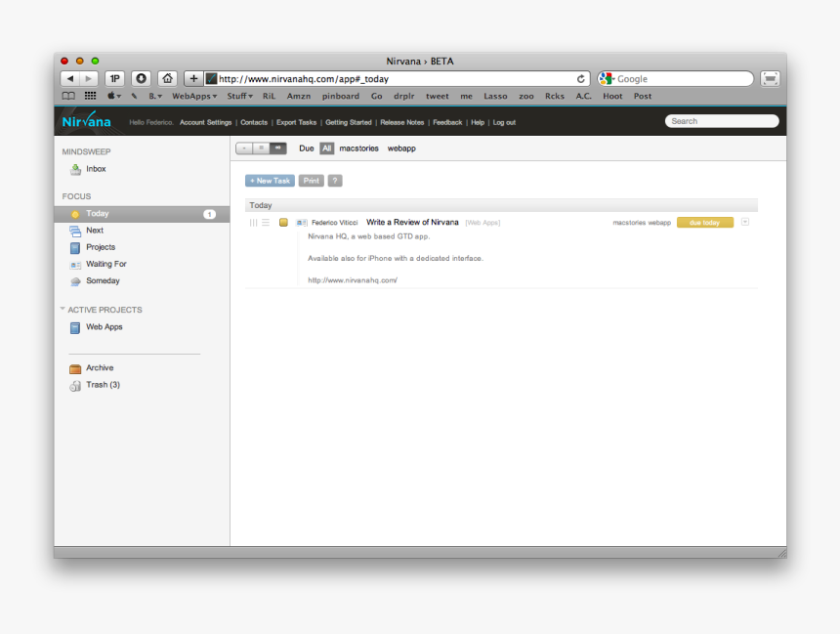Collapse the Active Projects section
The image size is (840, 634).
tap(63, 310)
